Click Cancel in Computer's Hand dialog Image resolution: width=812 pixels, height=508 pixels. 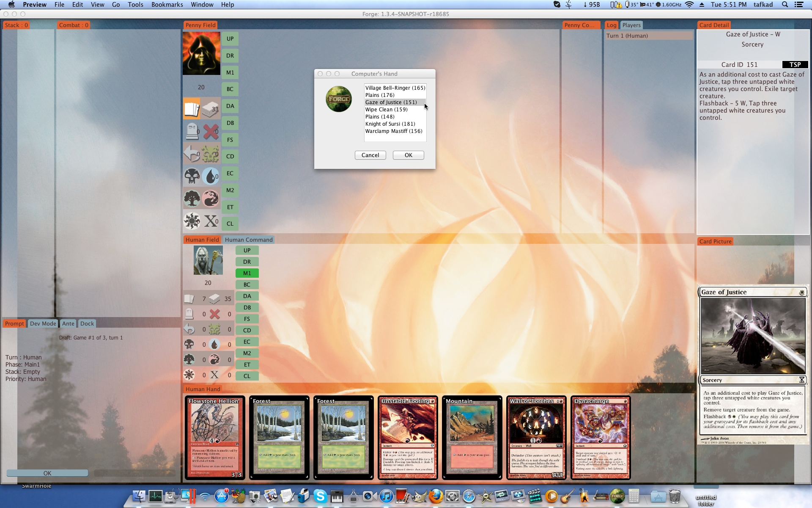(x=370, y=155)
